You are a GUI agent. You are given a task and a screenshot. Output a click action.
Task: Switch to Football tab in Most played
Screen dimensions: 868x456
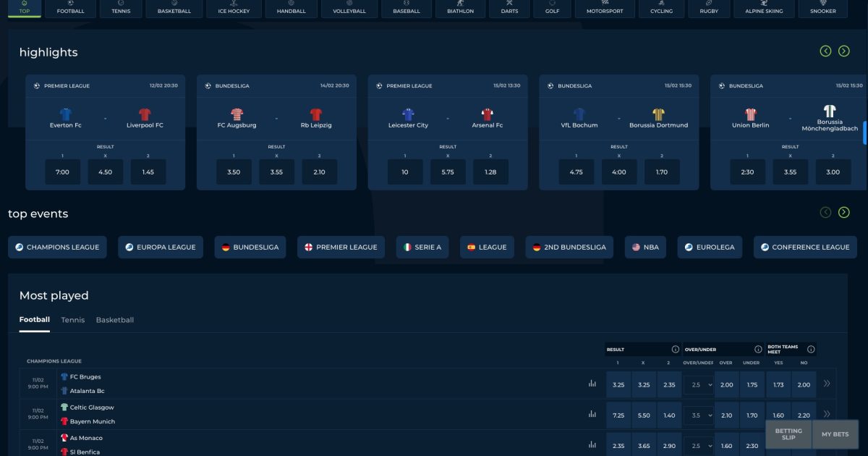pyautogui.click(x=35, y=320)
